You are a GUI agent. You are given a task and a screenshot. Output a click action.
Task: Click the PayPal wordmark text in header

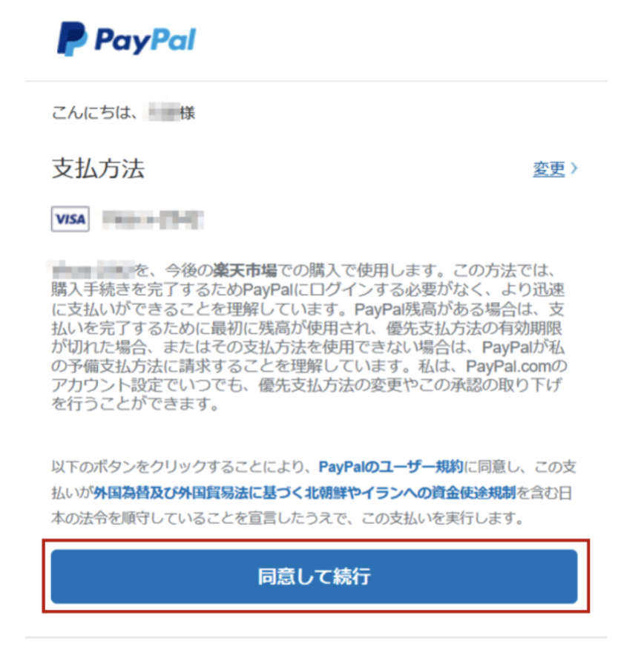pyautogui.click(x=145, y=40)
